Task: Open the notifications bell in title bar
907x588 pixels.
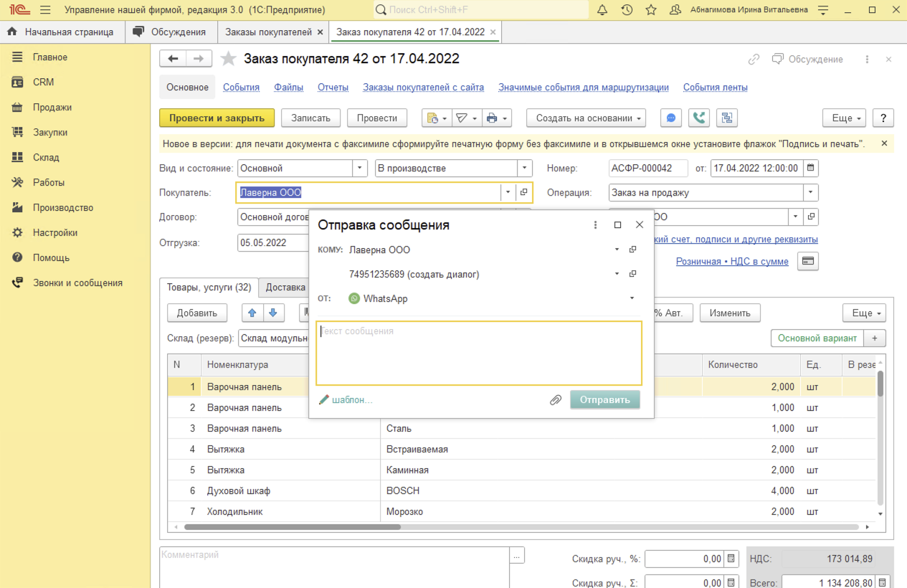Action: [602, 10]
